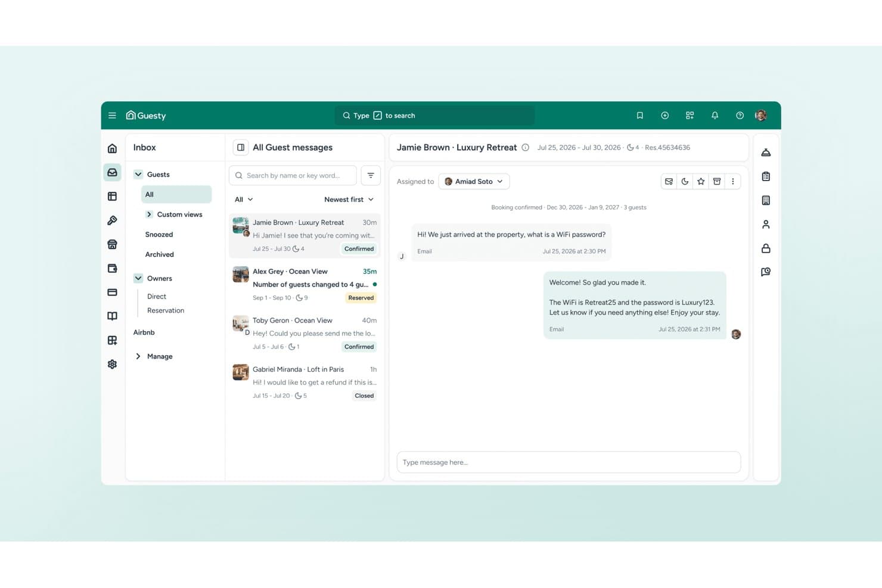
Task: Click the filter icon next to search box
Action: [371, 175]
